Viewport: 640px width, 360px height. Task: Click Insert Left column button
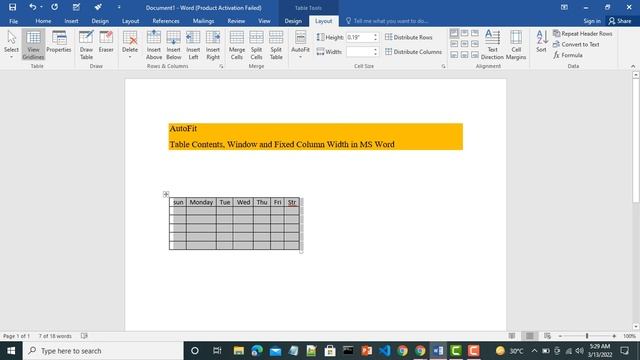coord(193,45)
